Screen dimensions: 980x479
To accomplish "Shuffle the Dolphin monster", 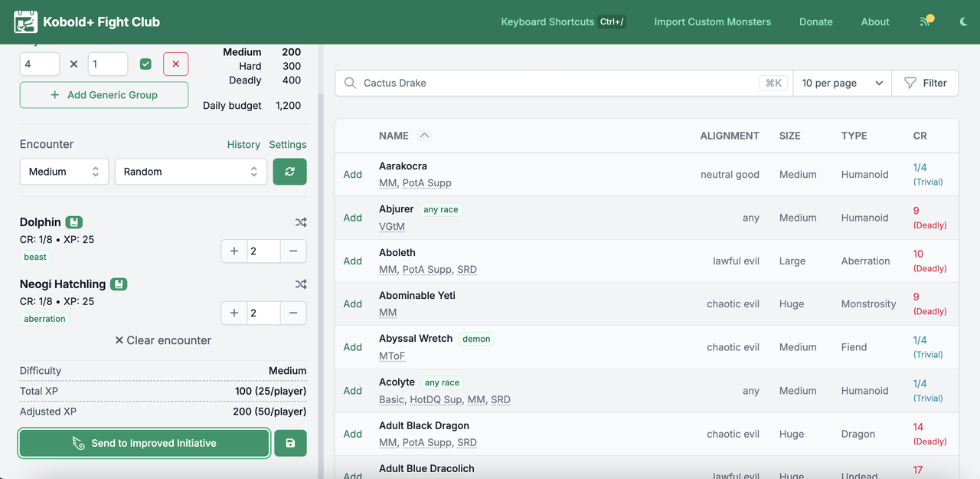I will click(301, 222).
